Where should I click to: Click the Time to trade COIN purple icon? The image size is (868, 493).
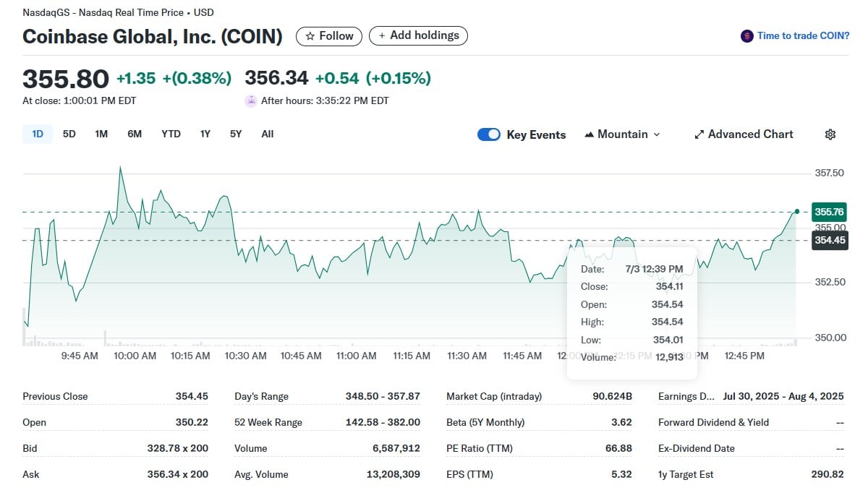point(747,35)
